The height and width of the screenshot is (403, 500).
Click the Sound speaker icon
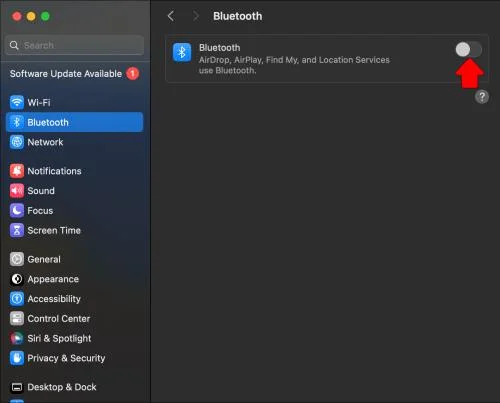click(x=17, y=191)
